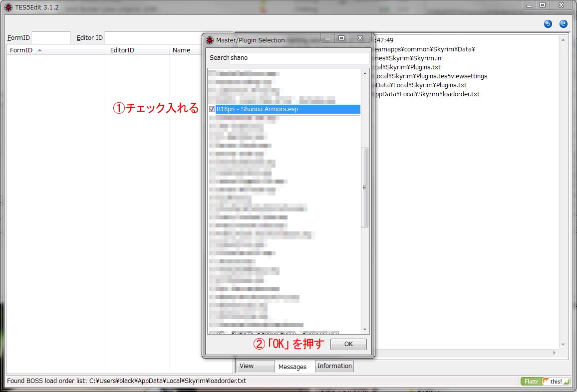Click messages pane horizontal scroll right arrow
This screenshot has width=577, height=392.
coord(555,353)
